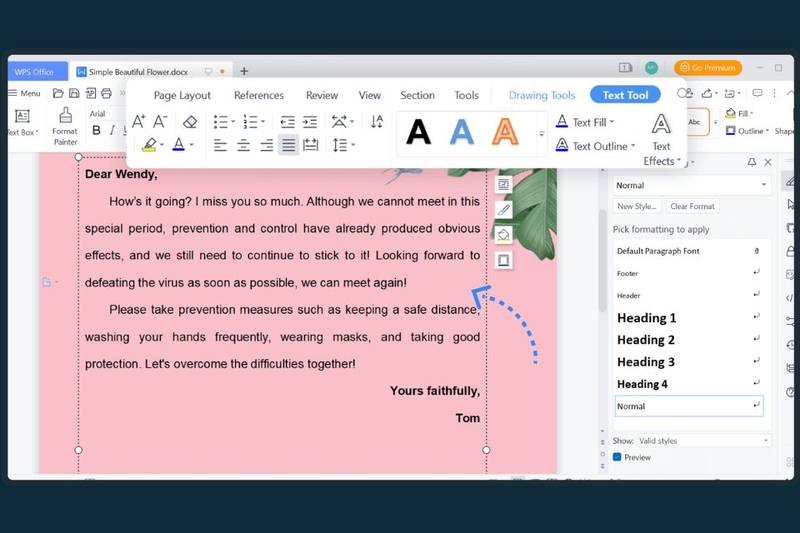This screenshot has width=800, height=533.
Task: Open the highlight color dropdown arrow
Action: 162,145
